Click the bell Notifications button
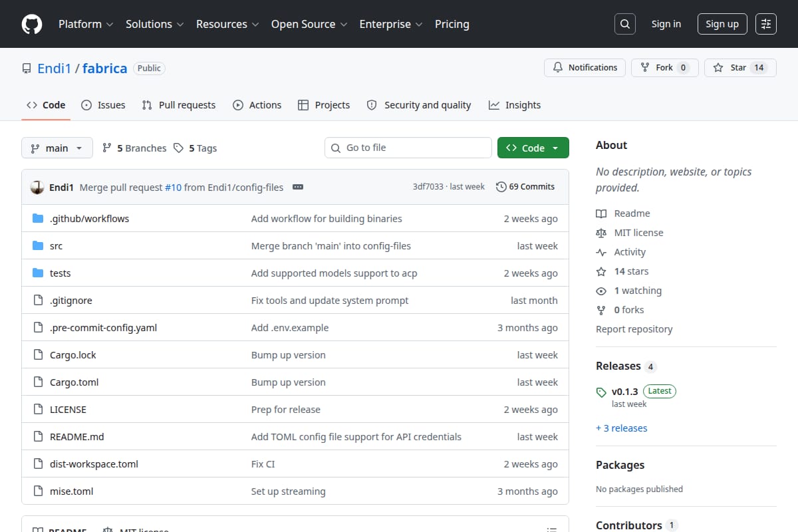The height and width of the screenshot is (532, 798). (585, 68)
